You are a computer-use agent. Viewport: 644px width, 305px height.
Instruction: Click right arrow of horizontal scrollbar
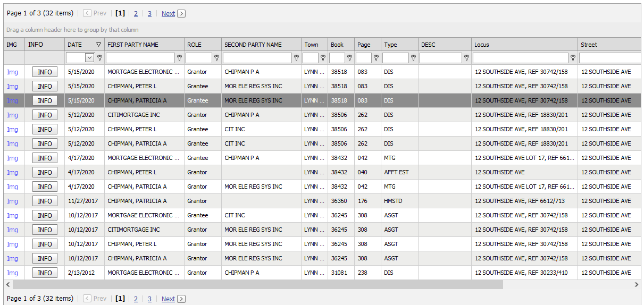[637, 285]
